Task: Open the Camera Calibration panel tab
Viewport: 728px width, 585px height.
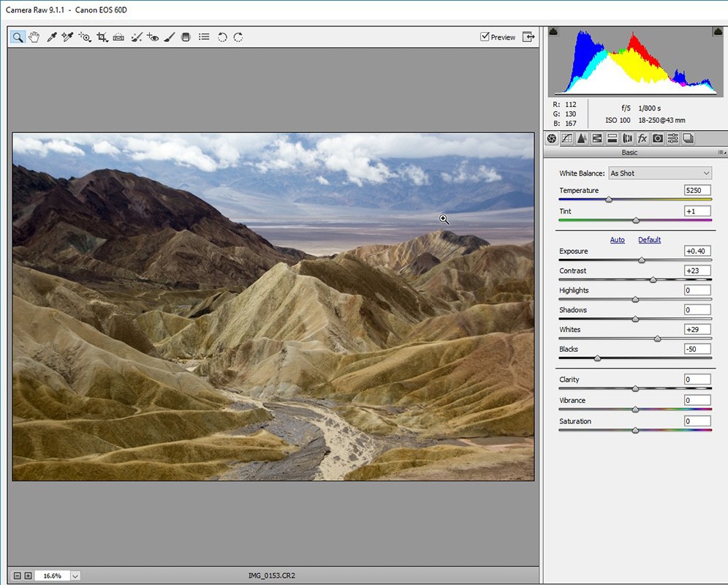Action: pyautogui.click(x=658, y=138)
